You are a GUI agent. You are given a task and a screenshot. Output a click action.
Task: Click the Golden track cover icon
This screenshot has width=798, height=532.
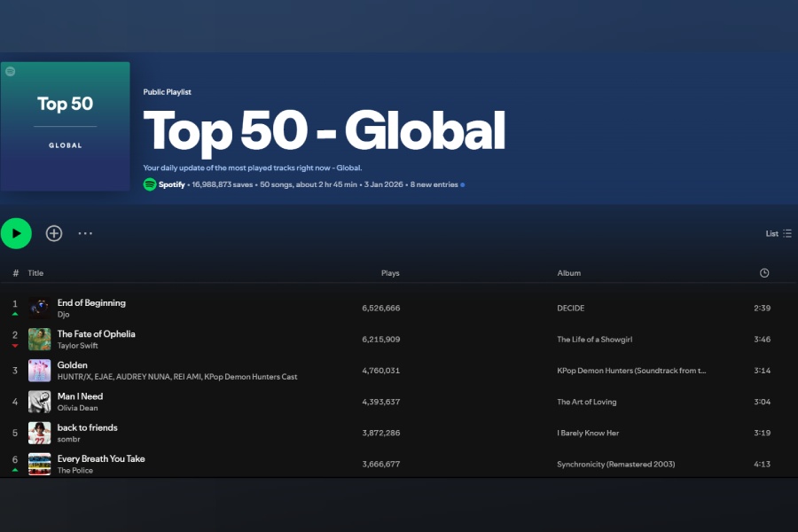pyautogui.click(x=39, y=371)
